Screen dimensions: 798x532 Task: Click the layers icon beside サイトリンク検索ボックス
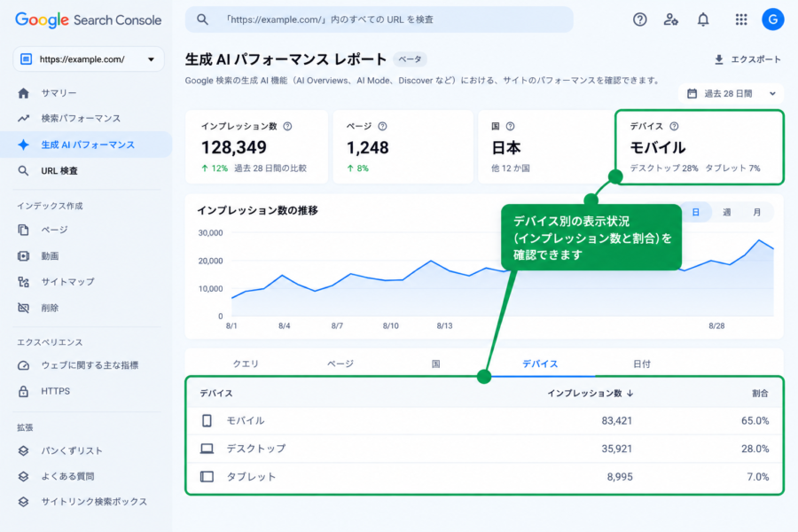[23, 502]
